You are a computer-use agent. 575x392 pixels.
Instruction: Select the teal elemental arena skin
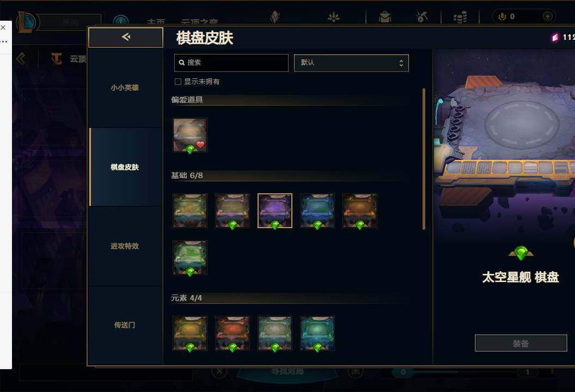point(317,333)
